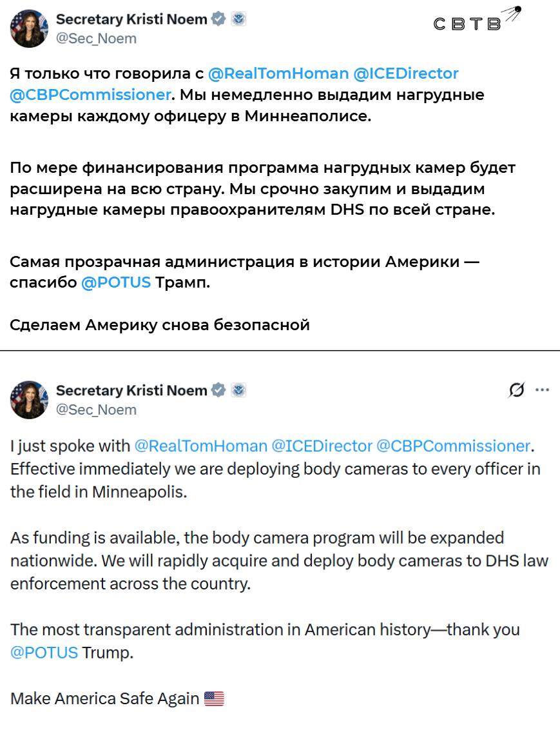Follow the @CBPCommissioner link in the English tweet
The width and height of the screenshot is (560, 730).
pyautogui.click(x=453, y=446)
